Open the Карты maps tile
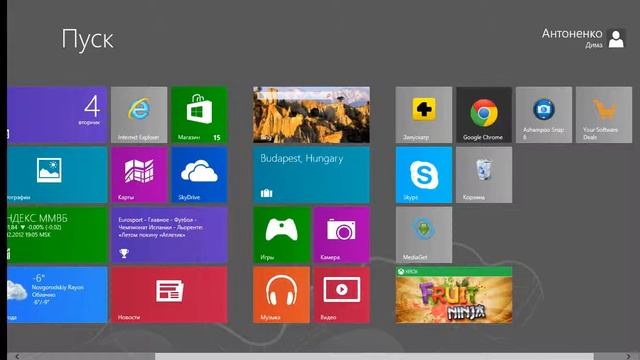 click(139, 175)
